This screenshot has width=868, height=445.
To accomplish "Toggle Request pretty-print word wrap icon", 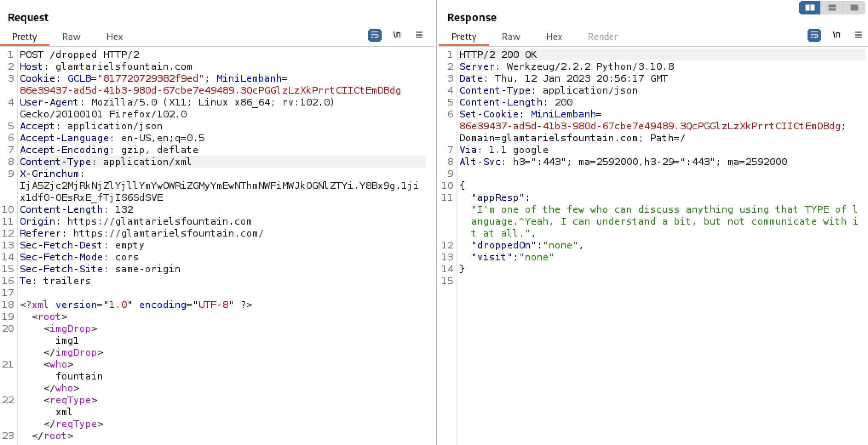I will tap(374, 35).
